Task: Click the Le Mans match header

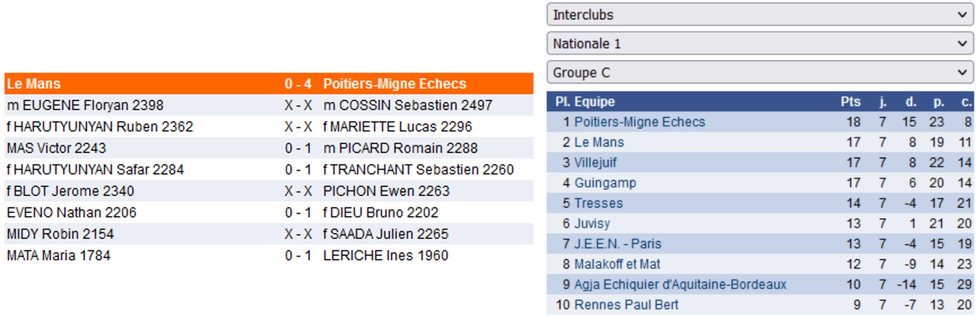Action: [x=34, y=83]
